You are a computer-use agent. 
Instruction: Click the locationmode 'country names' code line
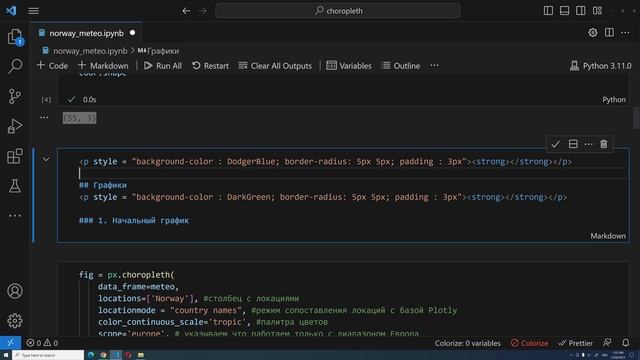coord(278,311)
